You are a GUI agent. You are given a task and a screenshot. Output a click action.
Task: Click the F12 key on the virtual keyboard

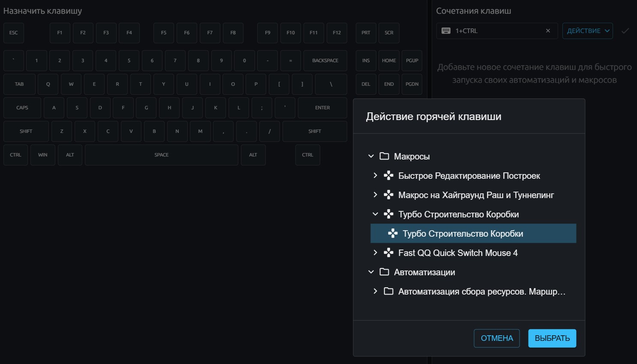pos(337,33)
